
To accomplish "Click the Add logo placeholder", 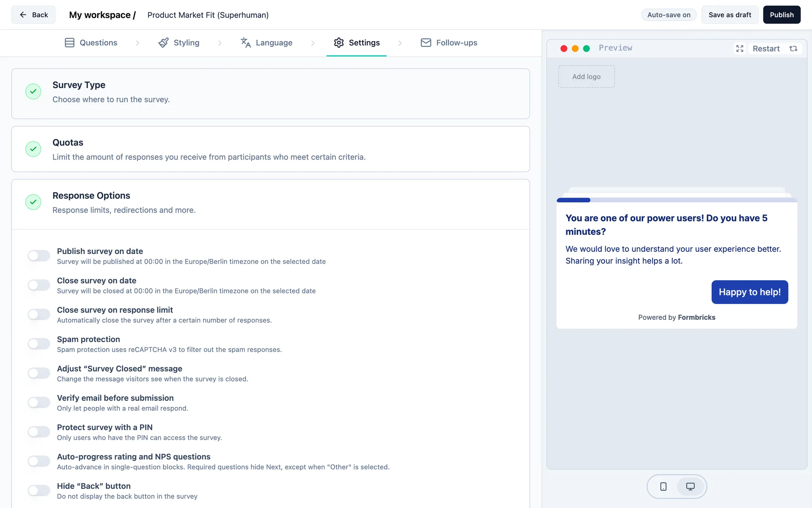I will point(587,77).
